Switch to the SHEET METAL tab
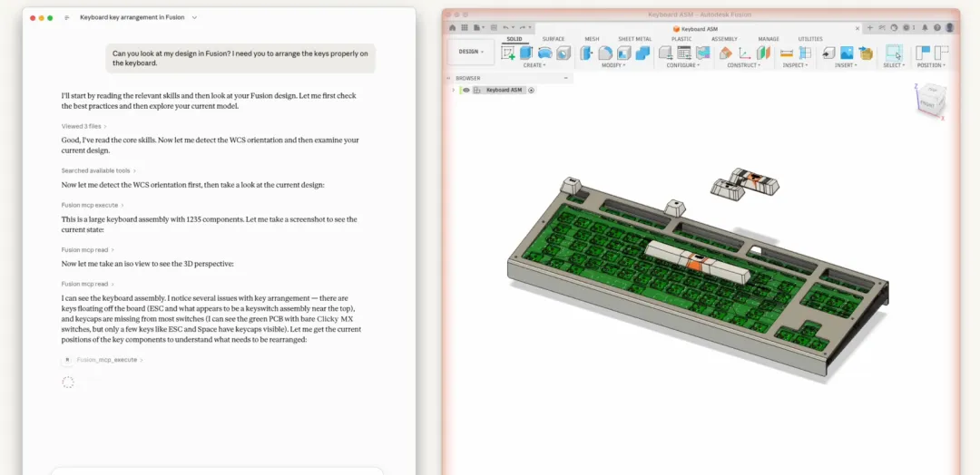The width and height of the screenshot is (980, 475). click(635, 39)
